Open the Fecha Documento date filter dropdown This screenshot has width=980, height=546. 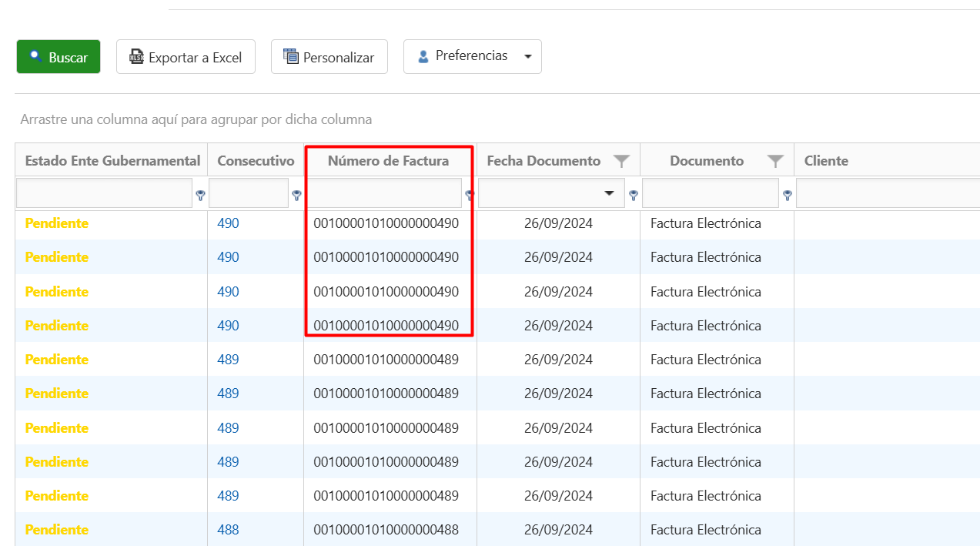pyautogui.click(x=610, y=193)
